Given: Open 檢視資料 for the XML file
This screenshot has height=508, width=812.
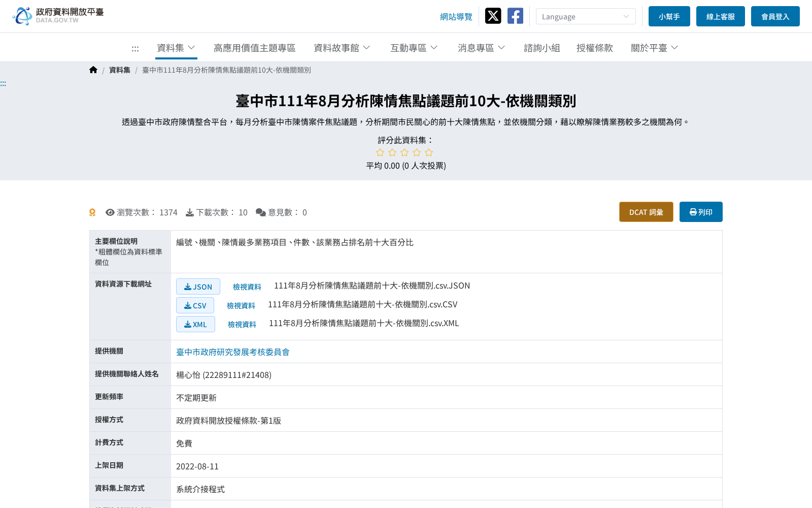Looking at the screenshot, I should point(242,324).
